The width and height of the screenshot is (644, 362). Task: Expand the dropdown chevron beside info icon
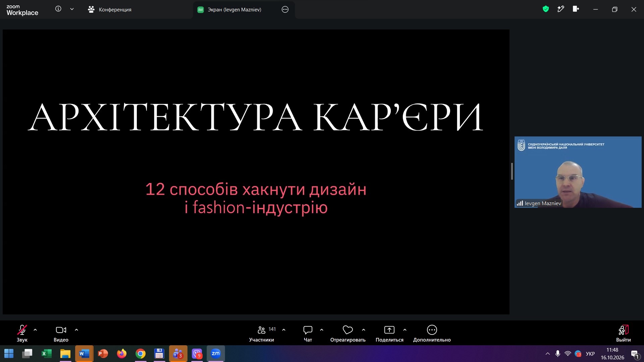[x=72, y=9]
